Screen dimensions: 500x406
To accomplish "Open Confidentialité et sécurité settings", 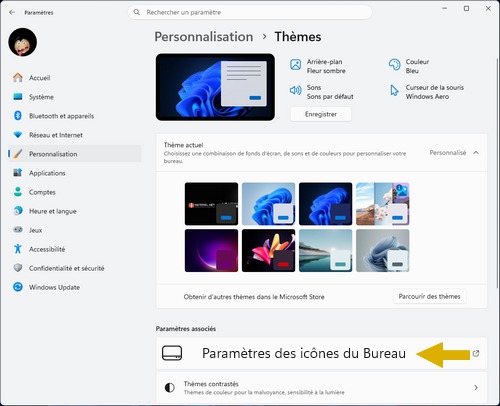I will coord(75,268).
